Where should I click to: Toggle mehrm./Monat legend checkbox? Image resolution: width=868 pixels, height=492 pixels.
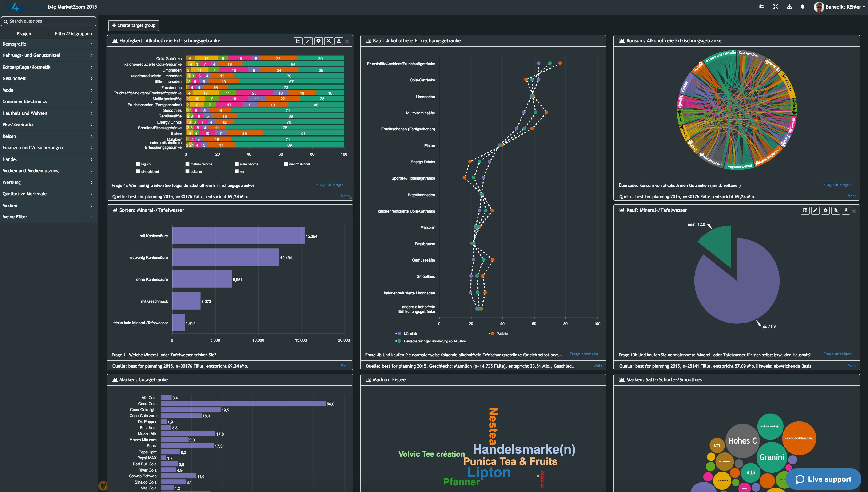point(286,164)
